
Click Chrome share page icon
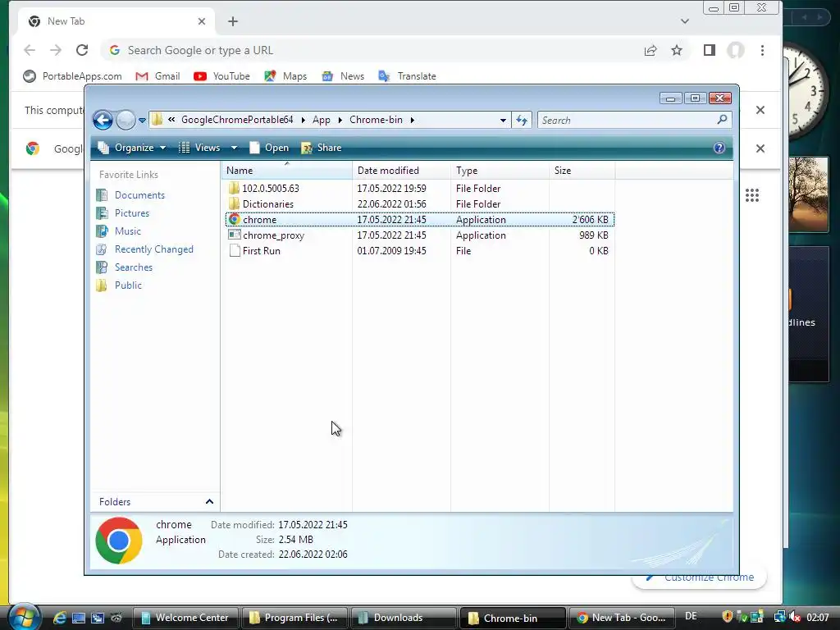(x=651, y=50)
